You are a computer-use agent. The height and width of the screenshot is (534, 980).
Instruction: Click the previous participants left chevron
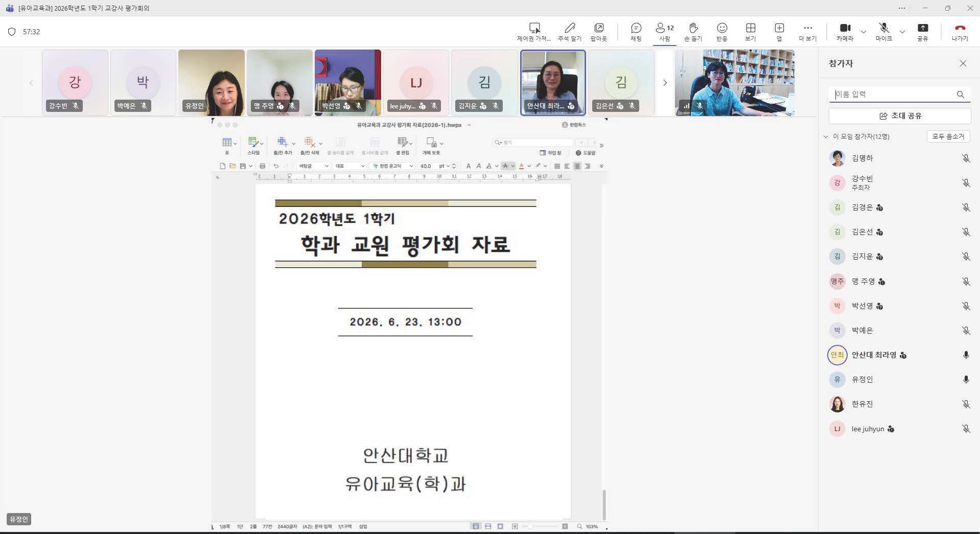(31, 83)
